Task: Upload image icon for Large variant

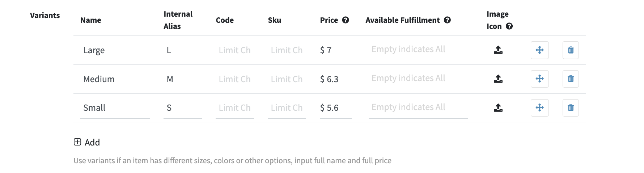Action: pyautogui.click(x=498, y=50)
